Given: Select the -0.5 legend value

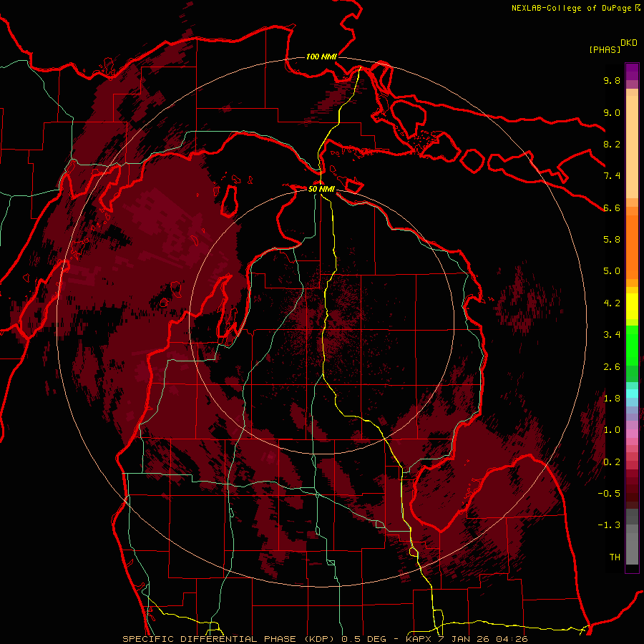Looking at the screenshot, I should (609, 494).
